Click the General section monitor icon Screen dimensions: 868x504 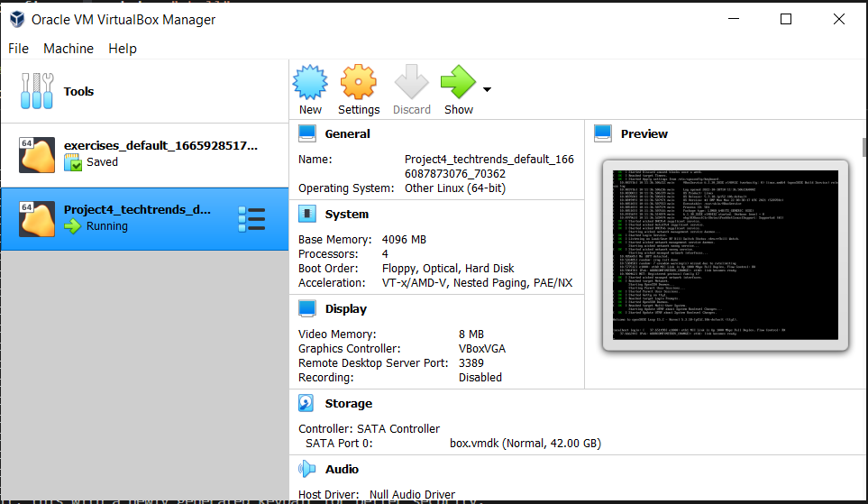307,133
